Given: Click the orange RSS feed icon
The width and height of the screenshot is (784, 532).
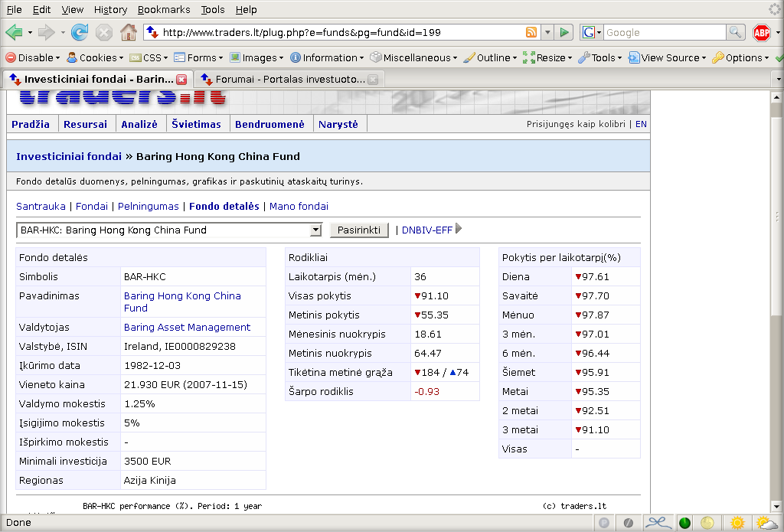Looking at the screenshot, I should [531, 32].
